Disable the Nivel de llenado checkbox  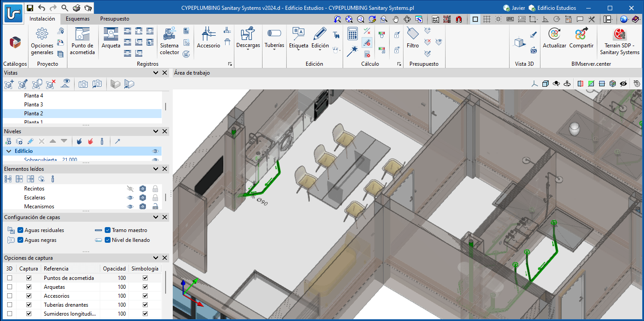tap(107, 240)
